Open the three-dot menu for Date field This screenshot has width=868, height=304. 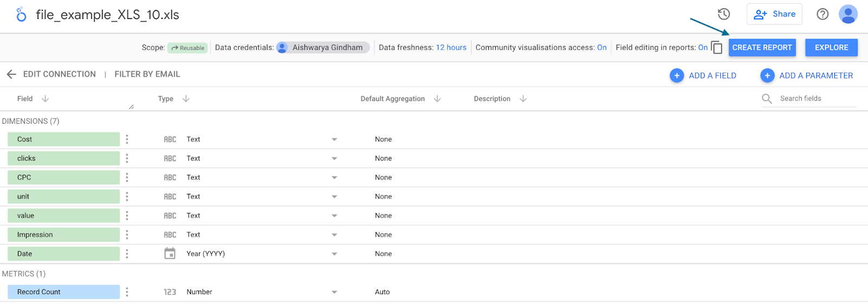click(x=127, y=254)
